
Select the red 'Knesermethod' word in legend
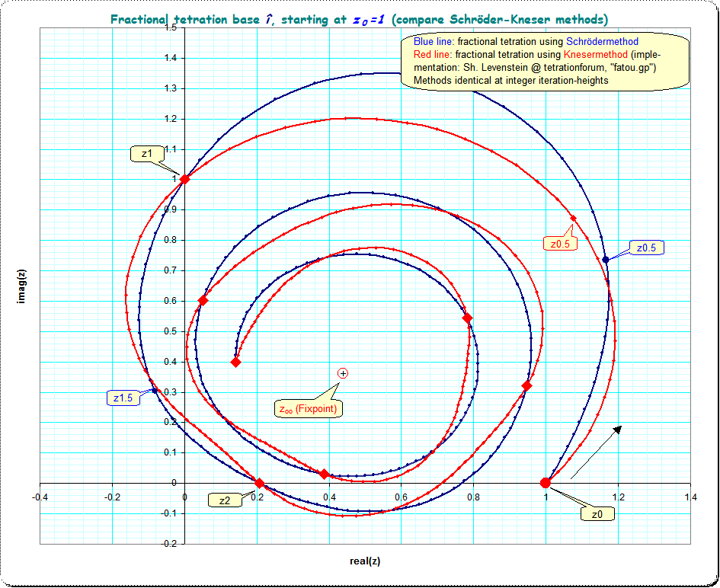tap(595, 55)
